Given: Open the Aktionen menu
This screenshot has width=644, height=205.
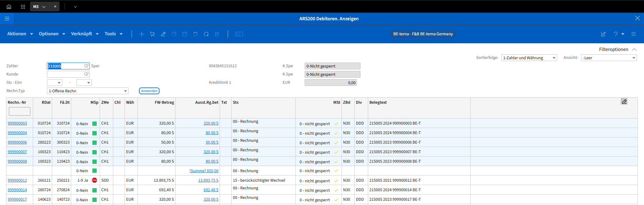Looking at the screenshot, I should point(20,34).
